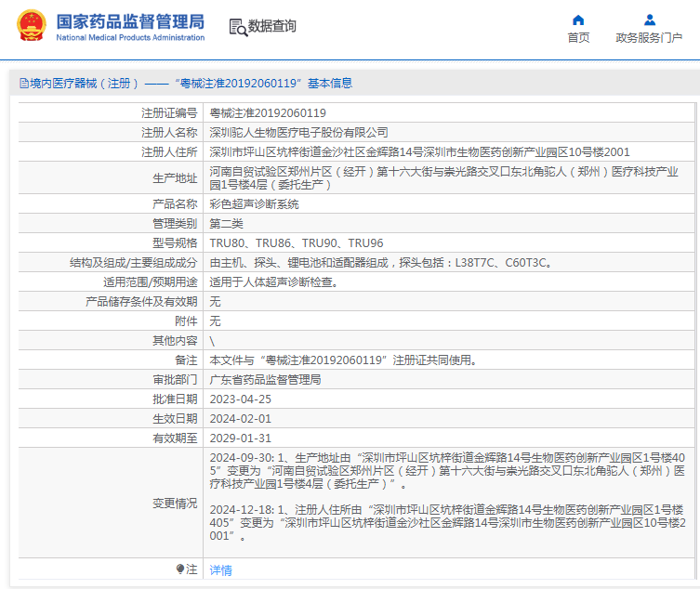
Task: Click the 批准日期 row label
Action: pos(175,399)
